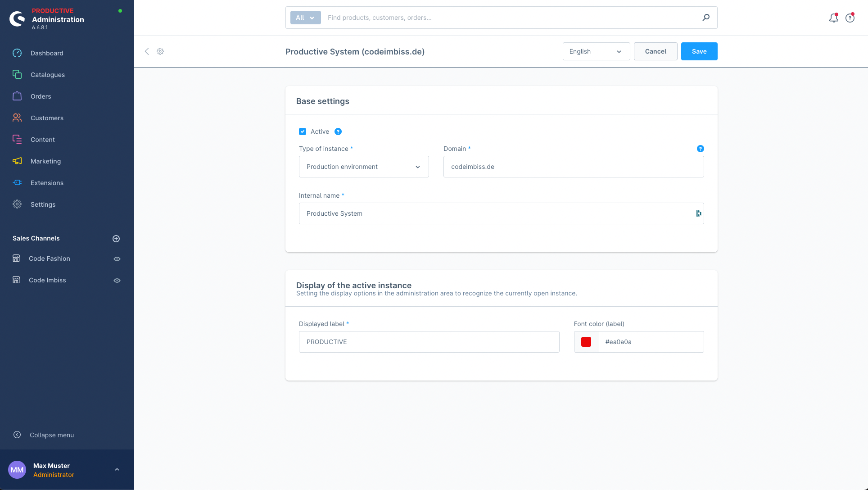Click the Orders sidebar icon

point(17,96)
